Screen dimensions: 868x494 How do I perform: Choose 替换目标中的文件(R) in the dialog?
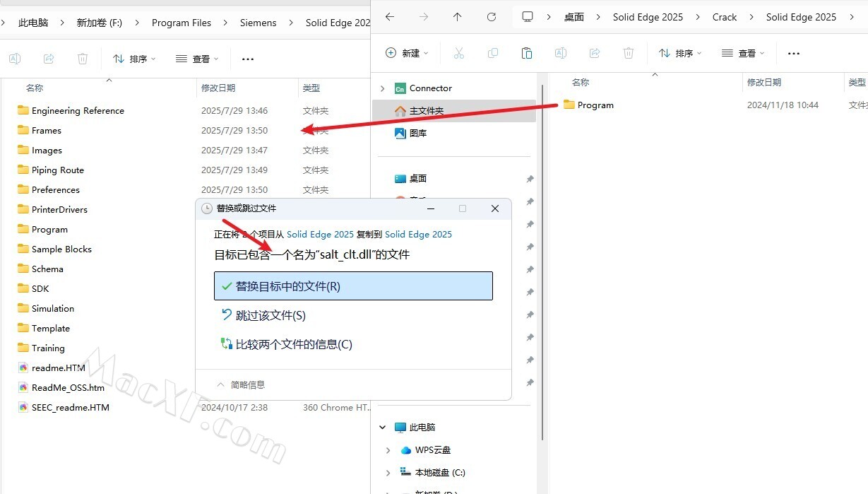point(353,286)
